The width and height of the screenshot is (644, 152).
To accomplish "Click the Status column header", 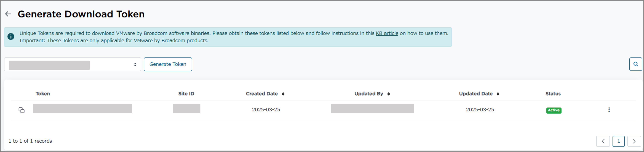I will point(553,94).
